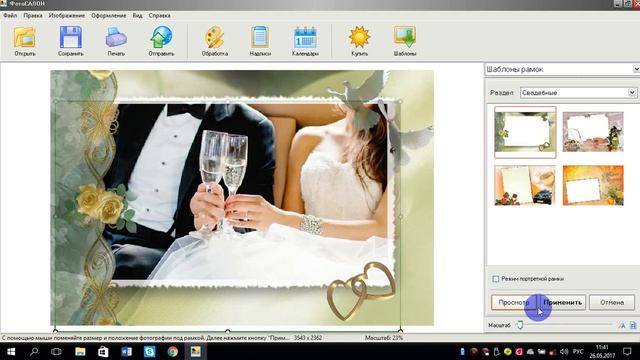Select the orange wedding frame thumbnail
The image size is (640, 360).
593,185
